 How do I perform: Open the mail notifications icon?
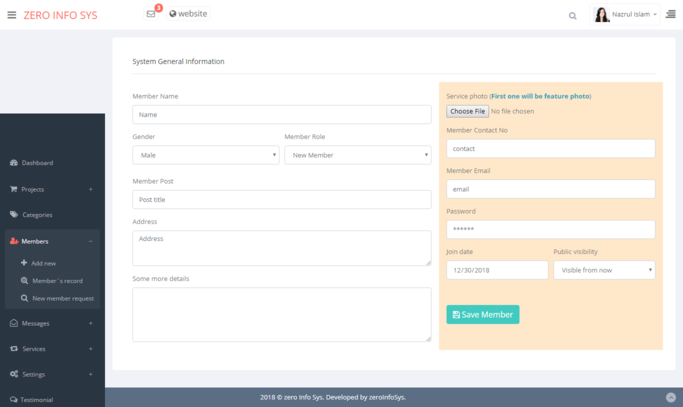click(x=151, y=14)
